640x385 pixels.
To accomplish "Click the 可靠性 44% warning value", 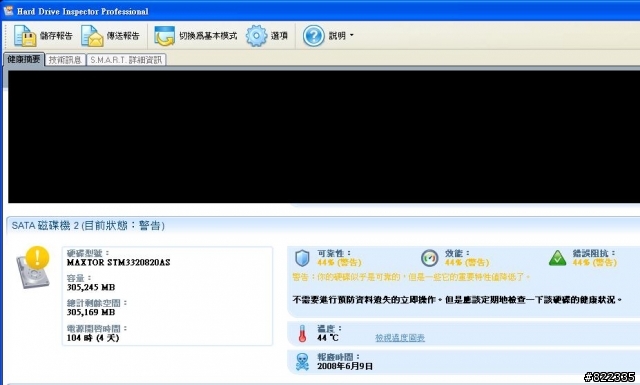I will click(x=339, y=263).
